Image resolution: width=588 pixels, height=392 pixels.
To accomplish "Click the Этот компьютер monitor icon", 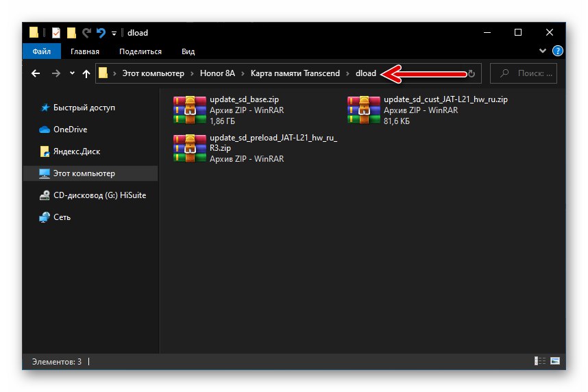I will tap(45, 173).
